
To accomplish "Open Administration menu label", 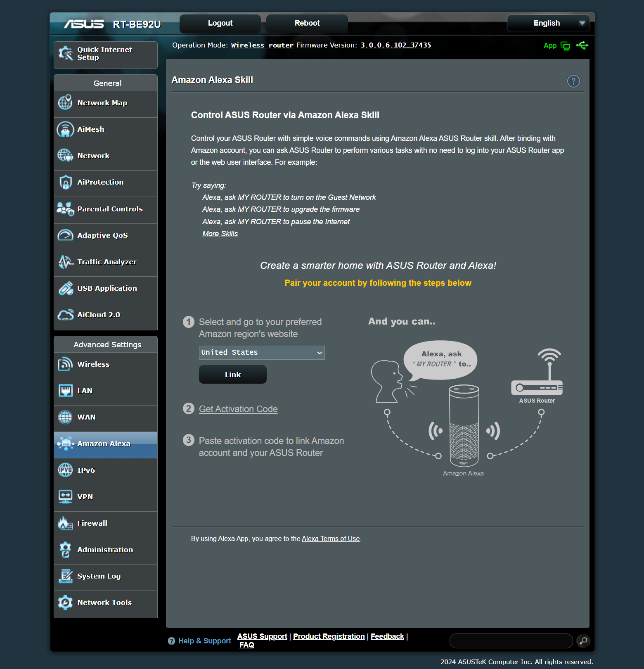I will (105, 550).
